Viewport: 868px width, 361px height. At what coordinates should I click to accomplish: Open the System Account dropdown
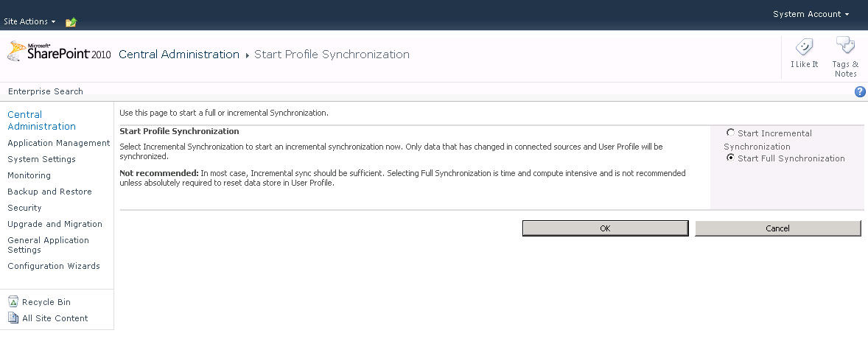[811, 15]
